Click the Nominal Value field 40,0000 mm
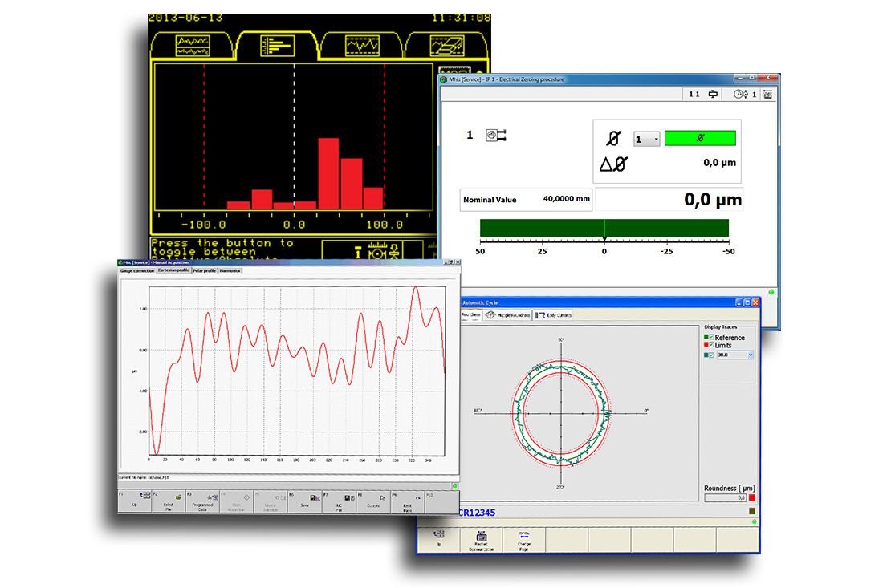Image resolution: width=883 pixels, height=588 pixels. [x=526, y=199]
